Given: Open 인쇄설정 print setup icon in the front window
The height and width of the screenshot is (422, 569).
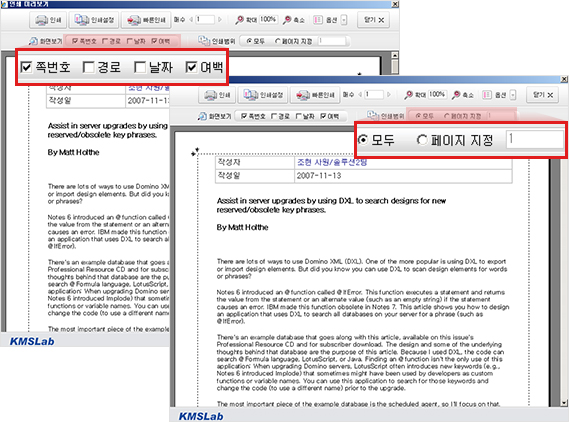Looking at the screenshot, I should click(251, 95).
